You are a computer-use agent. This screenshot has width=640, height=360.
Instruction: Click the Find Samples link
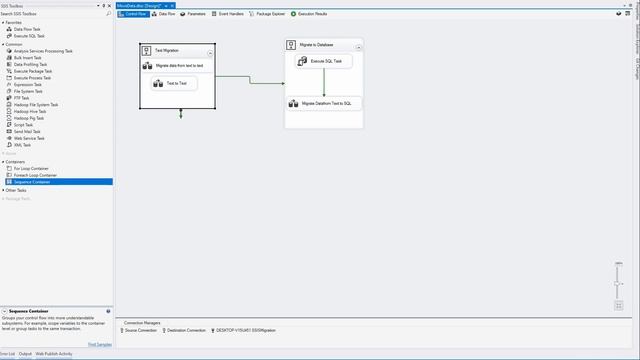(x=100, y=344)
